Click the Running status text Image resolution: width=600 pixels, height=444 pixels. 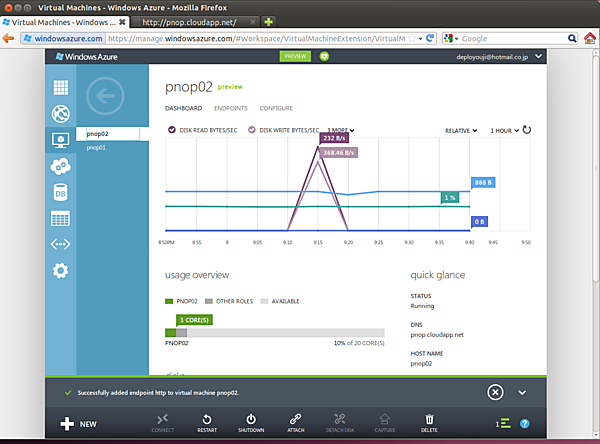422,306
